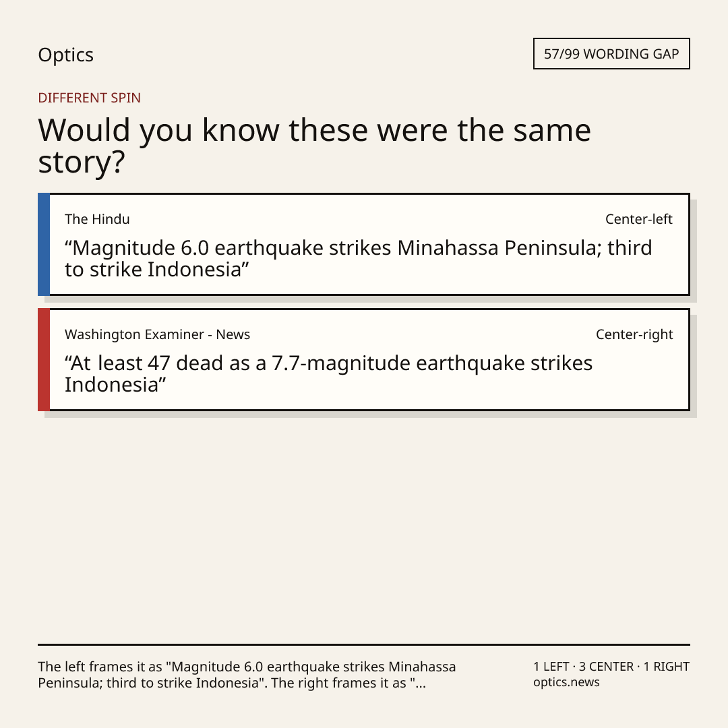Click the red bar on Examiner card

click(44, 359)
